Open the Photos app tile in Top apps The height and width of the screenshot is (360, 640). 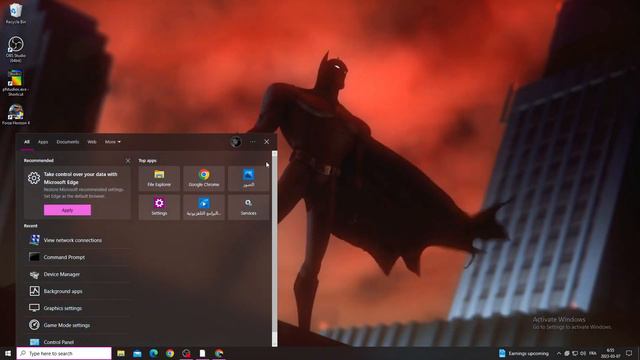(x=249, y=178)
